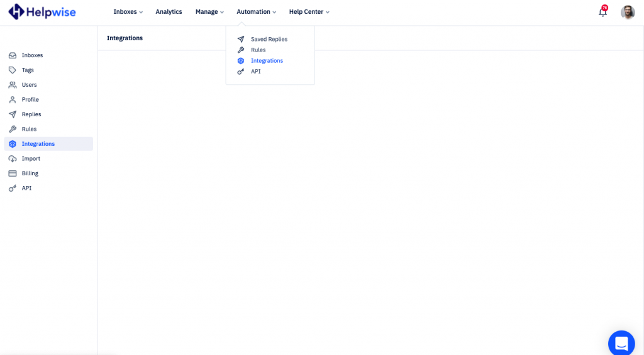The image size is (644, 355).
Task: Click the Saved Replies paper-plane icon in dropdown
Action: [x=241, y=40]
